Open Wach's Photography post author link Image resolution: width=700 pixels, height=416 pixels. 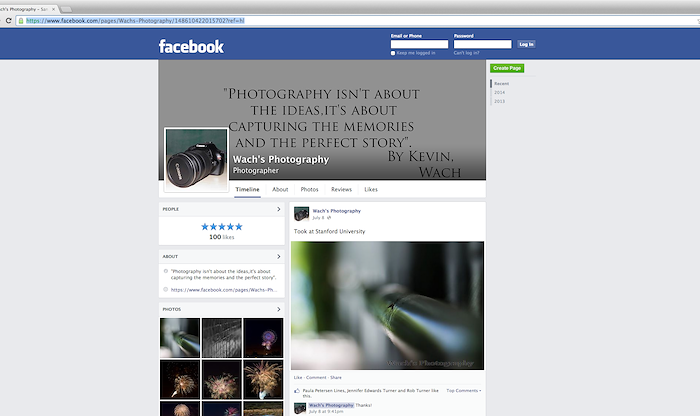click(337, 211)
